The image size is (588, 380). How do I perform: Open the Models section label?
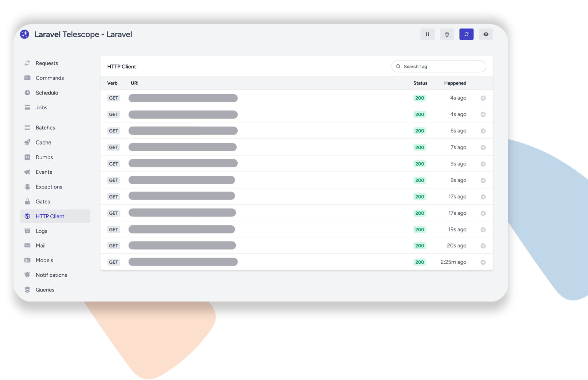[x=45, y=260]
